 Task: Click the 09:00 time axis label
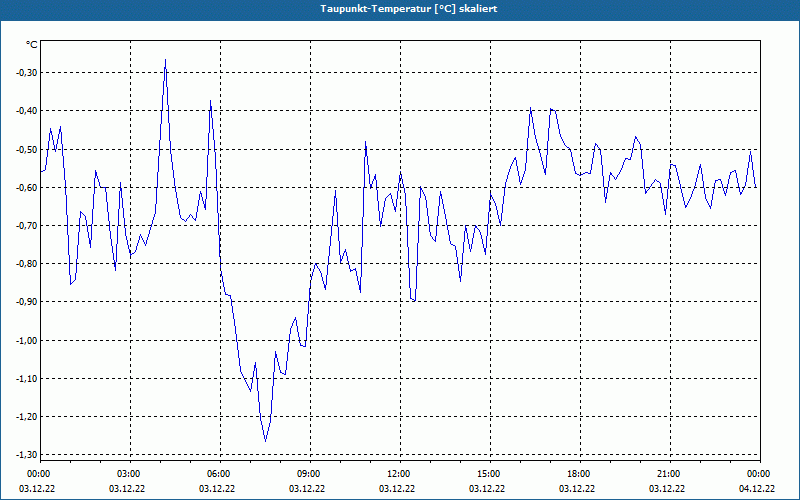(x=309, y=474)
